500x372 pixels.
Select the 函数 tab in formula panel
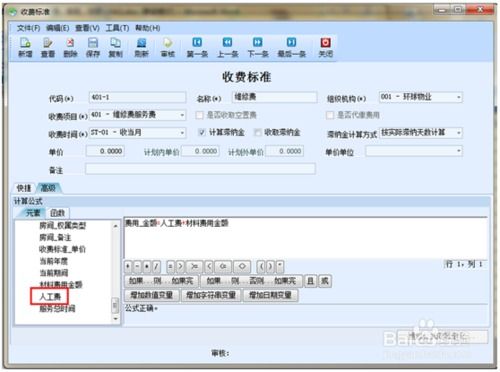tap(57, 213)
